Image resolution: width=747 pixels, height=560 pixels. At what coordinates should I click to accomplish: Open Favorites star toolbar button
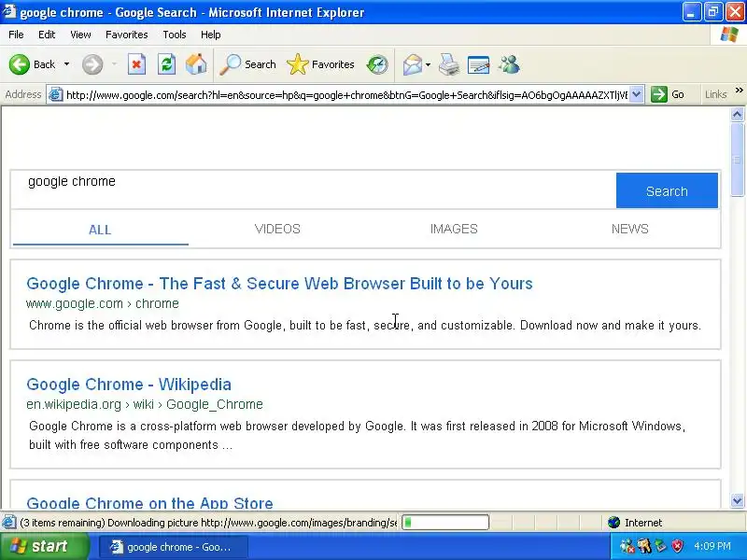pyautogui.click(x=320, y=64)
